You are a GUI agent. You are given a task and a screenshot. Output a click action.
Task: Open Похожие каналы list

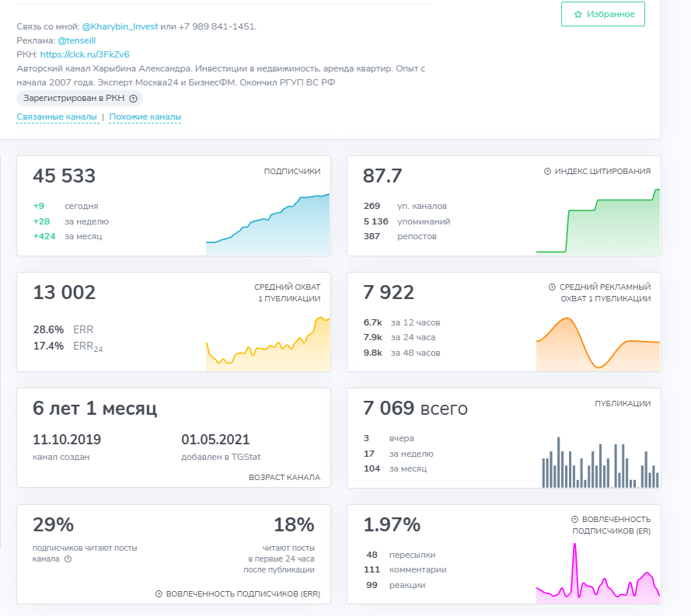(145, 117)
